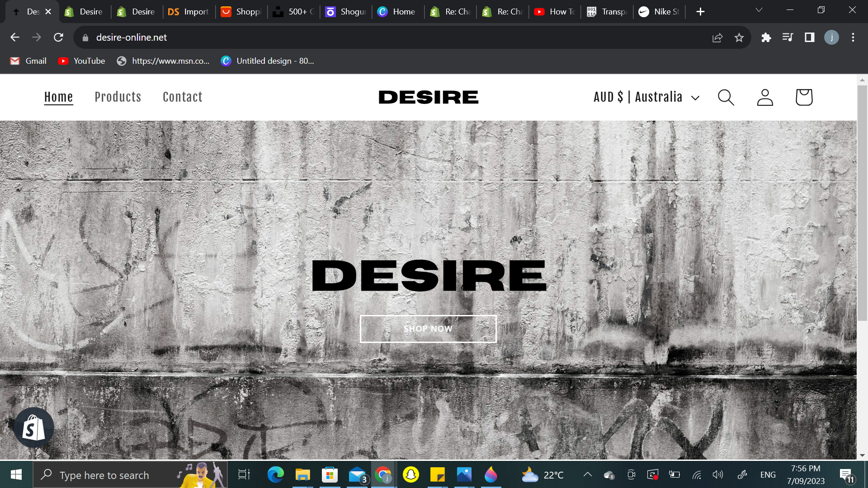Click the desire-online.net address bar
Viewport: 868px width, 488px height.
pyautogui.click(x=131, y=38)
